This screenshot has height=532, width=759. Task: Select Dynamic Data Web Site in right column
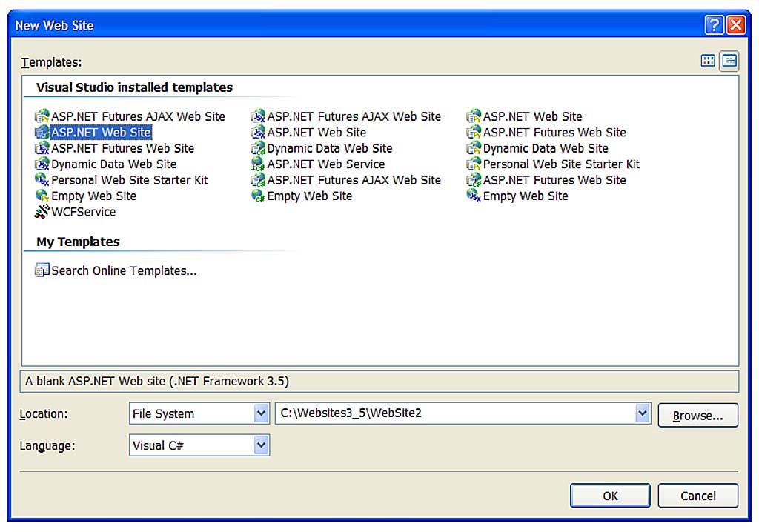[x=546, y=148]
